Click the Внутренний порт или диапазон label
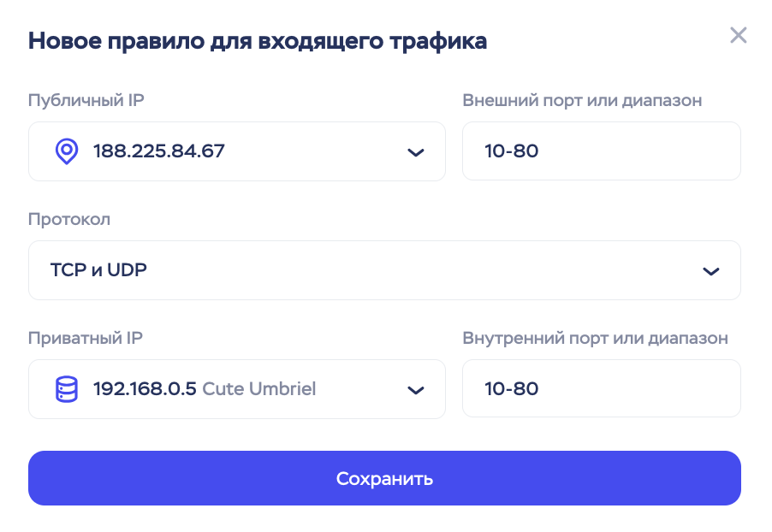The width and height of the screenshot is (772, 532). click(595, 338)
